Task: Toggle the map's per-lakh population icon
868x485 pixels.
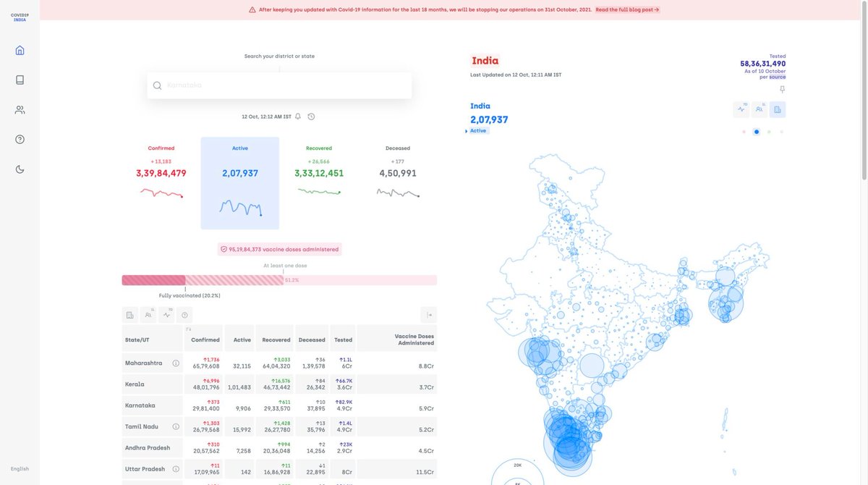Action: click(x=759, y=109)
